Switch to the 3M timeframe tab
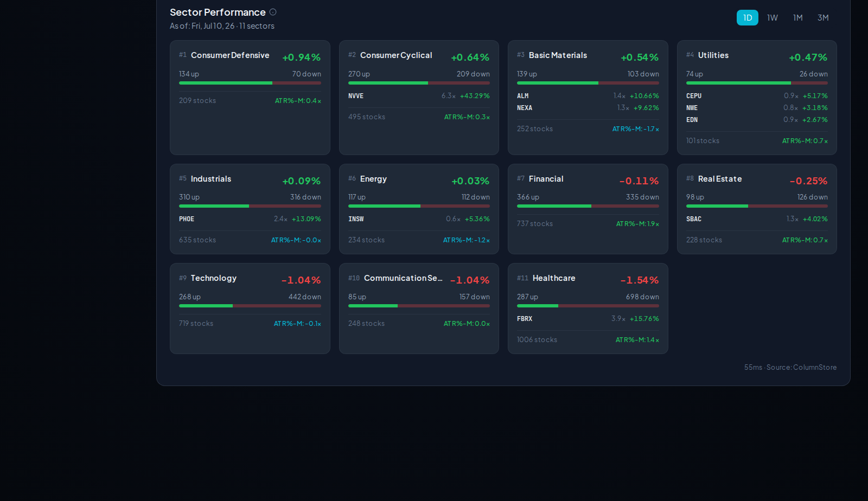The height and width of the screenshot is (501, 868). point(823,18)
